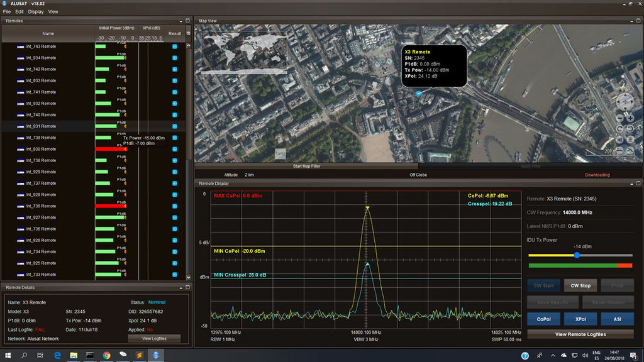Screen dimensions: 644x362
Task: Zoom out of the map with minus icon
Action: 619,118
